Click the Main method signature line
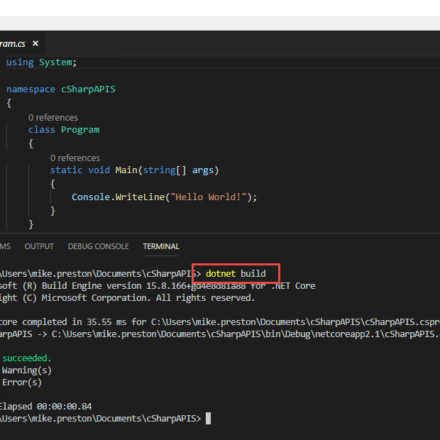This screenshot has width=440, height=440. pyautogui.click(x=134, y=170)
